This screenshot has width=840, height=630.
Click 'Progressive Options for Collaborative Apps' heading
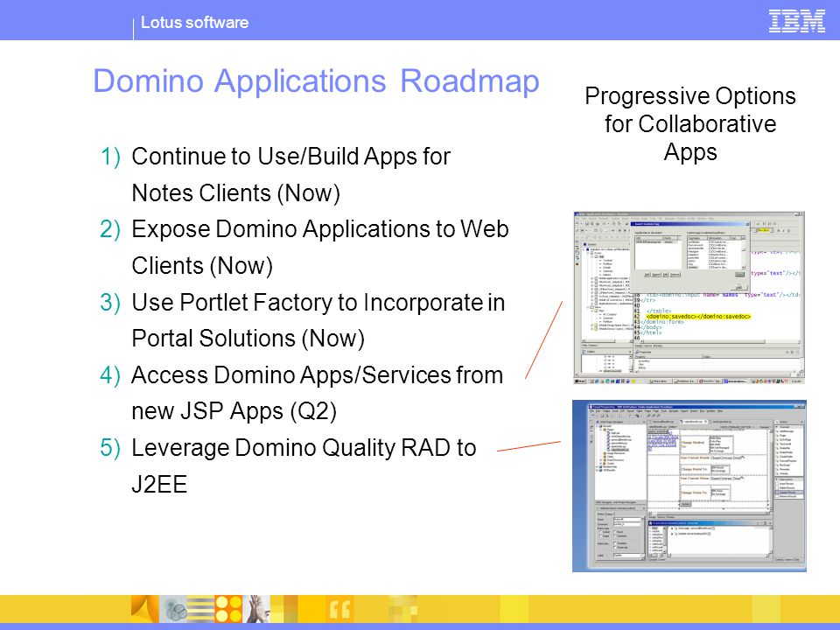[690, 123]
